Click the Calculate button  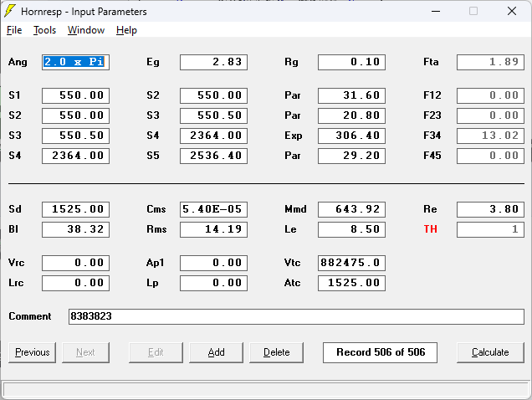coord(490,352)
